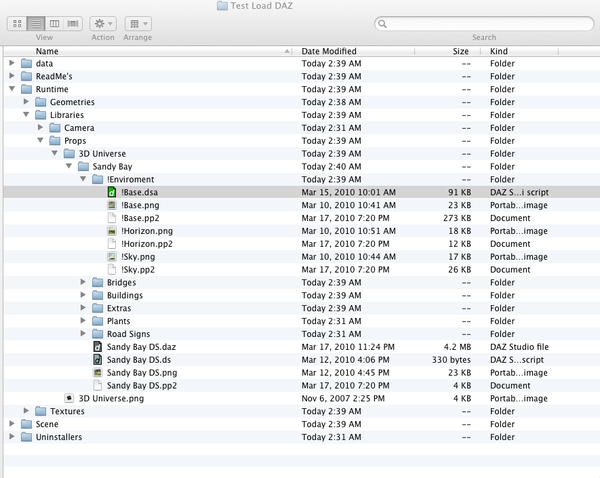600x478 pixels.
Task: Expand the Bridges folder
Action: pyautogui.click(x=83, y=282)
